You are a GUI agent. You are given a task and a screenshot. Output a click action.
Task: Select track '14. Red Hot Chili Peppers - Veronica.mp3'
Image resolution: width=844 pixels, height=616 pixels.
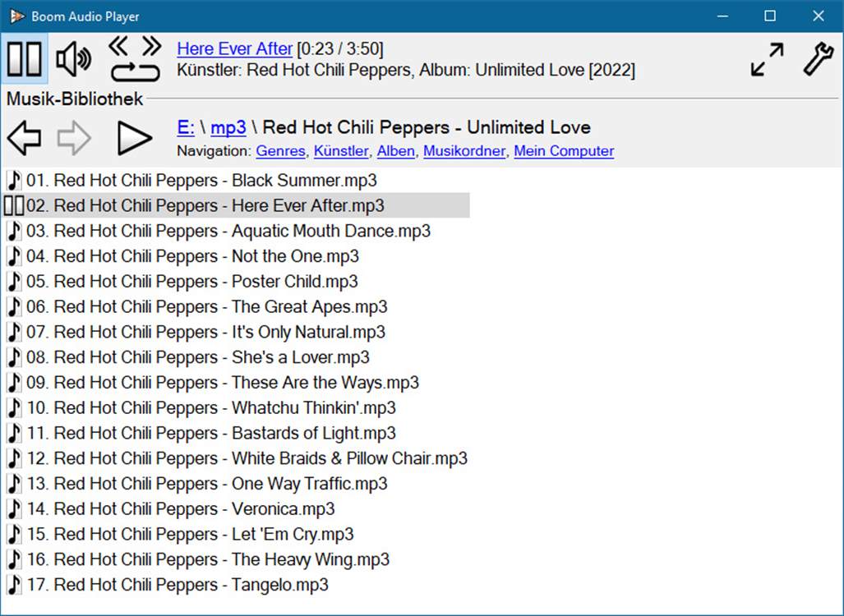pos(180,509)
